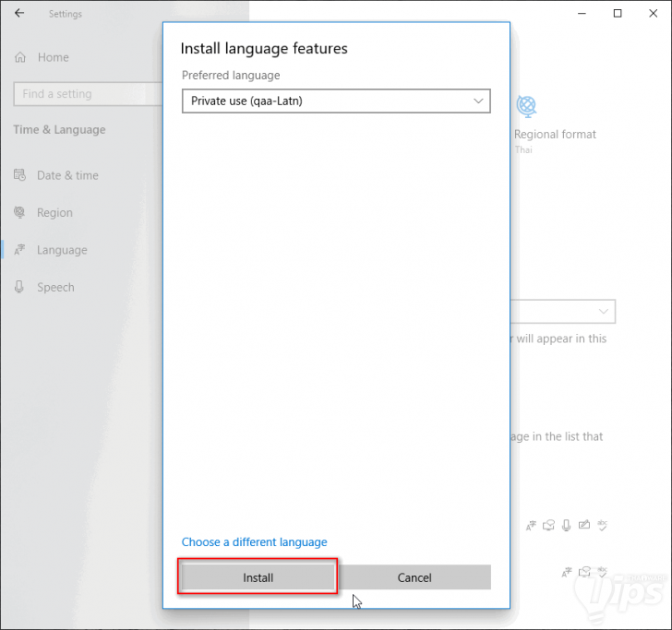The width and height of the screenshot is (672, 630).
Task: Maximize the Settings window
Action: pyautogui.click(x=618, y=13)
